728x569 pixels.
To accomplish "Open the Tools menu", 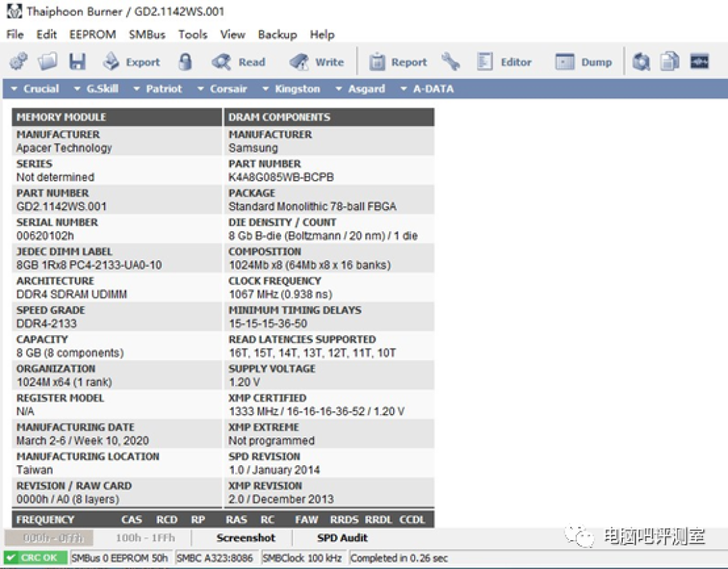I will (x=193, y=34).
